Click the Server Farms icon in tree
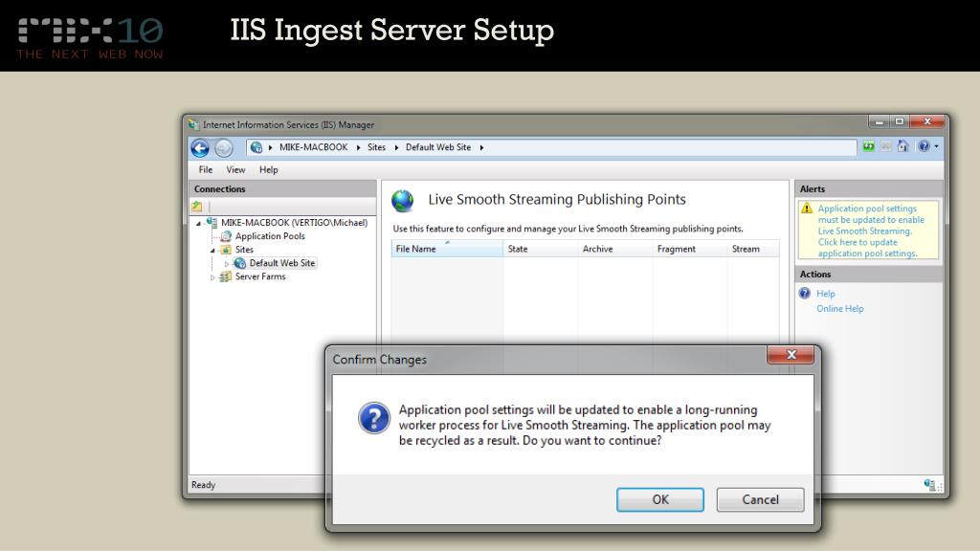 pyautogui.click(x=226, y=276)
